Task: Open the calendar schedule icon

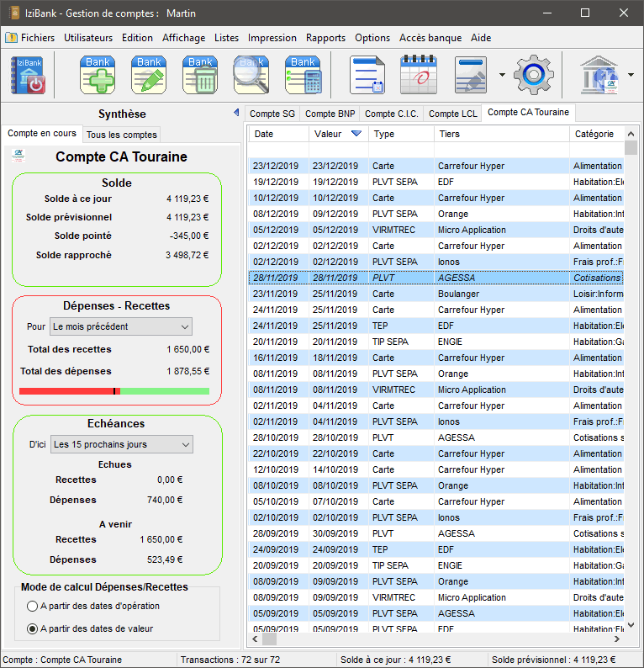Action: [418, 75]
